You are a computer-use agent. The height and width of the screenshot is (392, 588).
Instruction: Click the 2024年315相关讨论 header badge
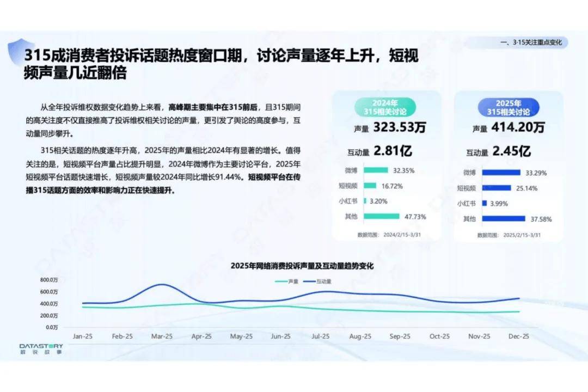coord(385,107)
